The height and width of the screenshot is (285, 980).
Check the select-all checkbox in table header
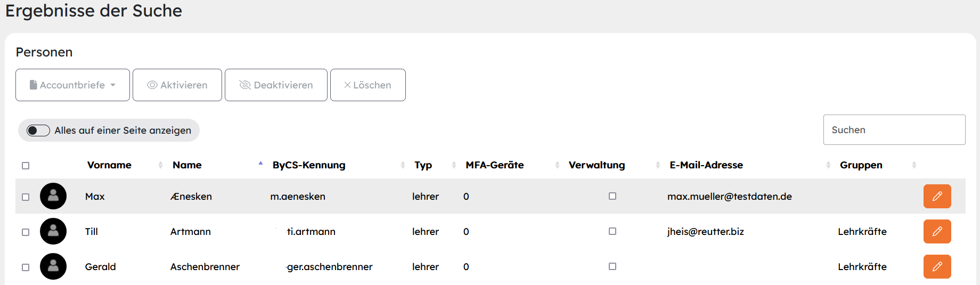pos(26,166)
